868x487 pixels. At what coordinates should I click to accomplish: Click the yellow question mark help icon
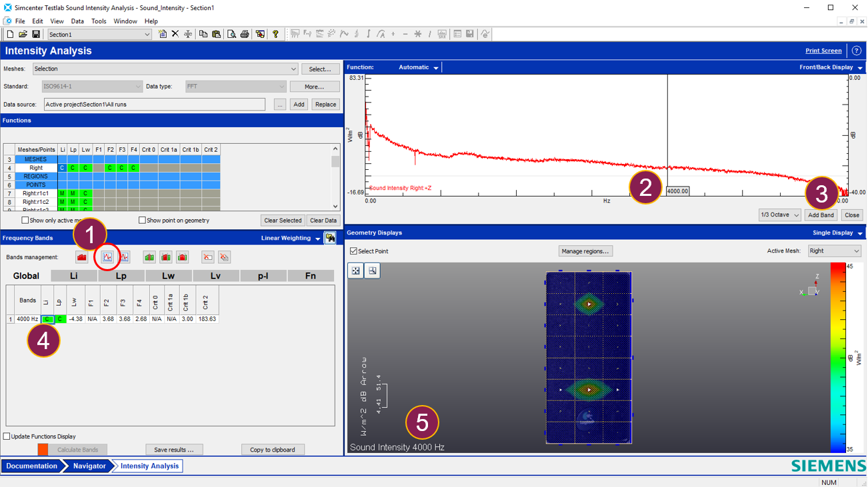[275, 35]
